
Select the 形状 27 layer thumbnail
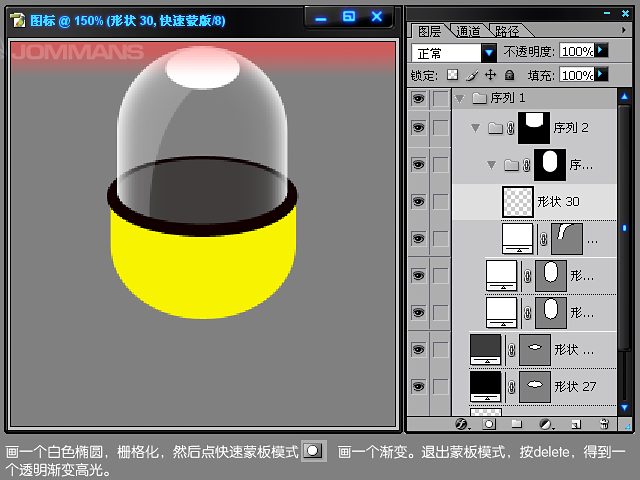pos(485,385)
